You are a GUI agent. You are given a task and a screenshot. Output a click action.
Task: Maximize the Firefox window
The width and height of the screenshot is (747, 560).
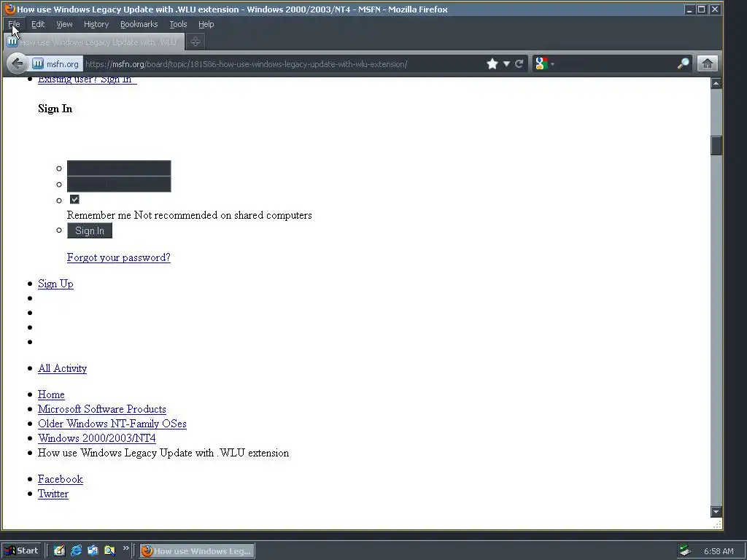click(702, 9)
